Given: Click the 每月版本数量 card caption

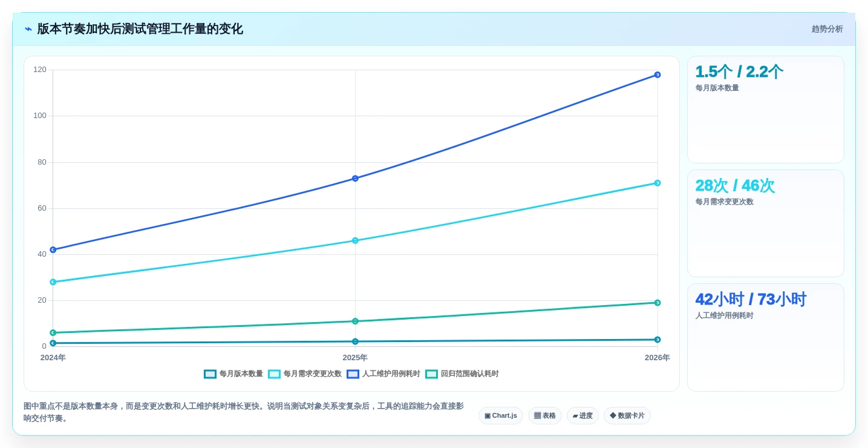Looking at the screenshot, I should pos(717,88).
